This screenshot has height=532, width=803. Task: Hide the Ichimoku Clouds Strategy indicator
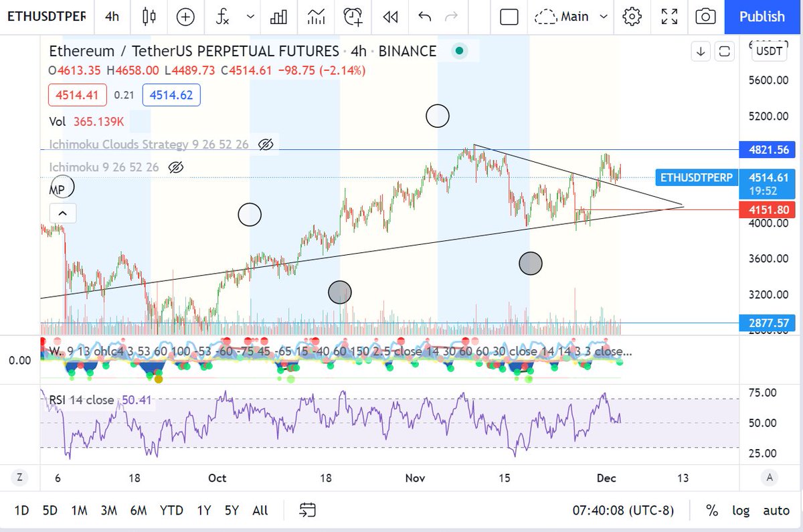(266, 144)
